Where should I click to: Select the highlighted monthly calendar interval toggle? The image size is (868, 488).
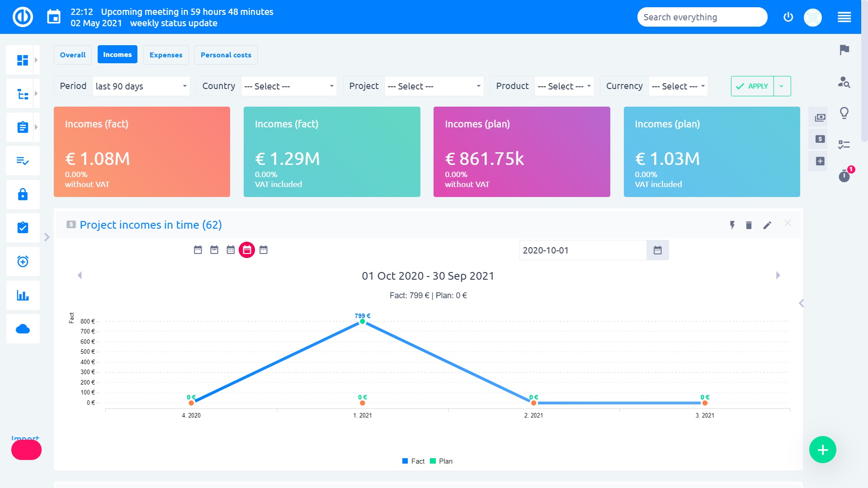(x=247, y=249)
